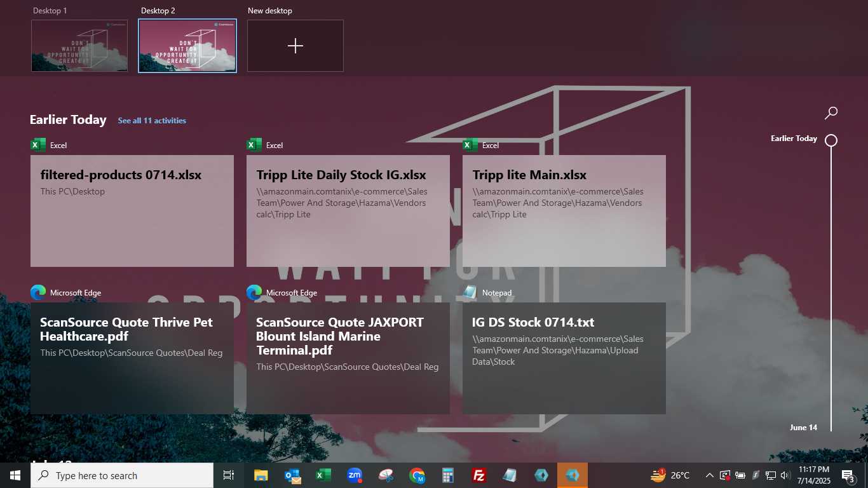This screenshot has width=868, height=488.
Task: Open the weather widget showing 26°C
Action: point(670,475)
